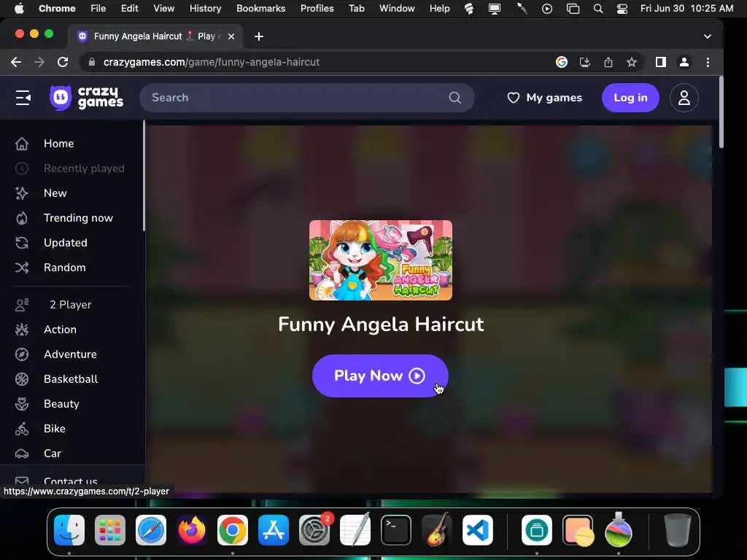
Task: Click the page vertical scrollbar
Action: tap(721, 113)
